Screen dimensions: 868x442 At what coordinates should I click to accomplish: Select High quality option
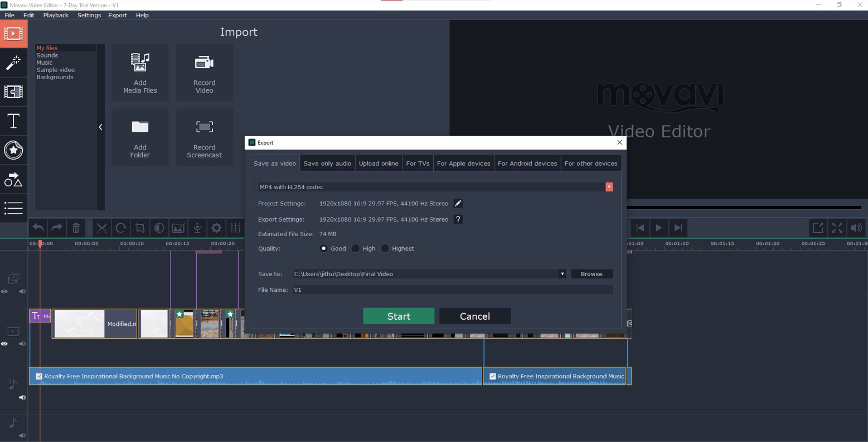point(356,248)
